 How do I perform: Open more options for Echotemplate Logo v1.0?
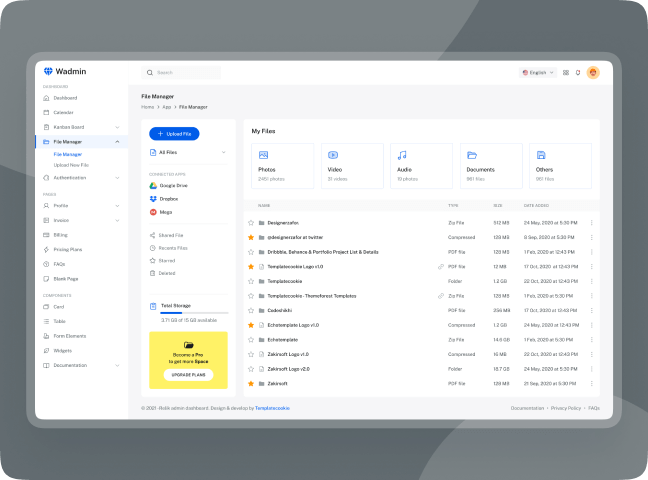pos(592,325)
